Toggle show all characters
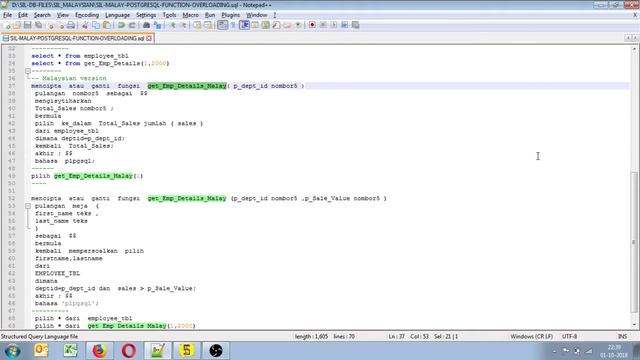640x360 pixels. (233, 25)
